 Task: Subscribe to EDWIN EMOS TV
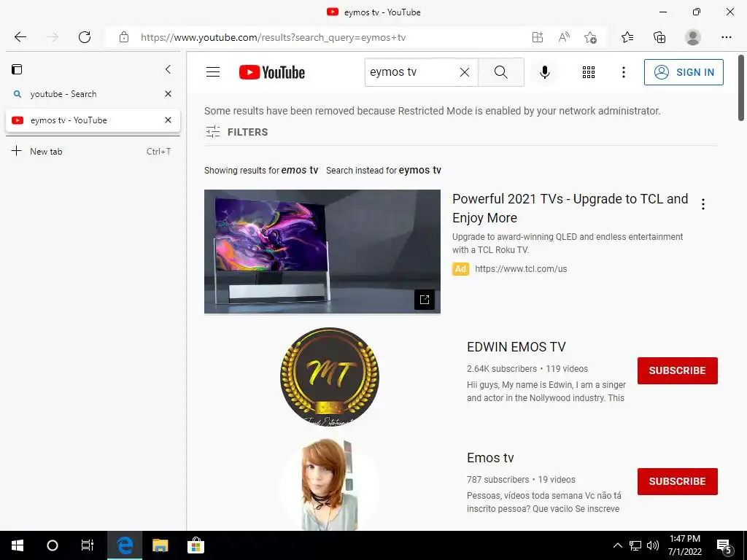(x=677, y=370)
